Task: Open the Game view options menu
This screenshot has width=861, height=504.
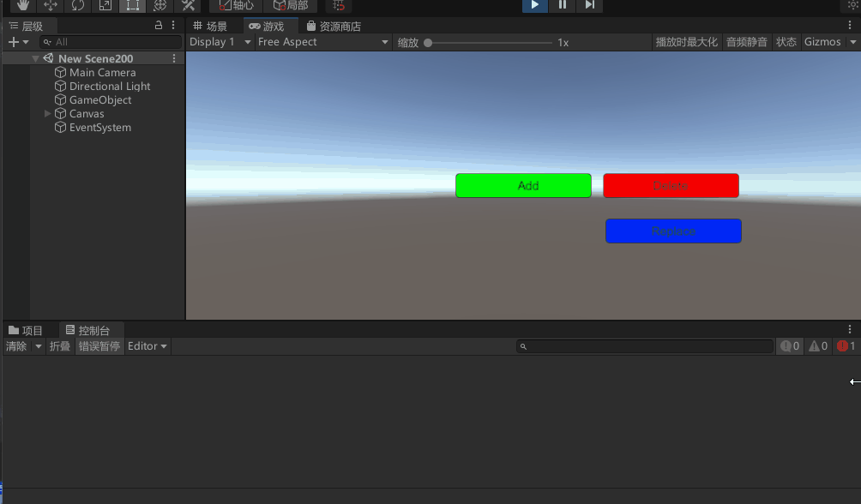Action: [850, 25]
